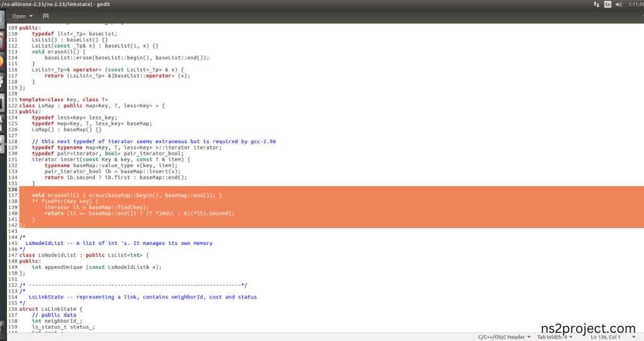This screenshot has height=341, width=644.
Task: Click line 121 "template<class Key, class T>"
Action: [64, 100]
